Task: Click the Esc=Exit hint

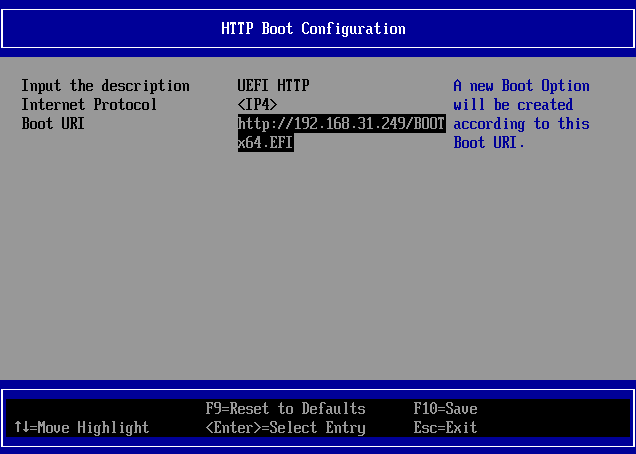Action: 445,428
